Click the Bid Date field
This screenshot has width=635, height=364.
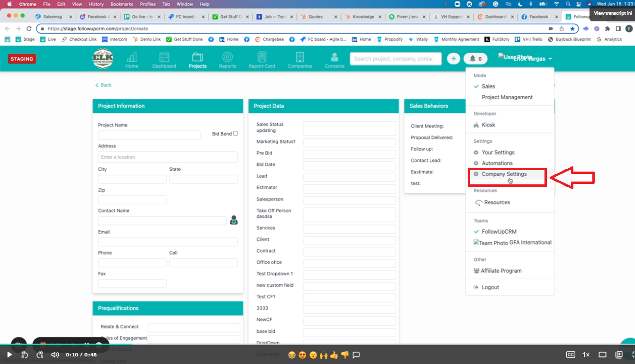pyautogui.click(x=350, y=165)
